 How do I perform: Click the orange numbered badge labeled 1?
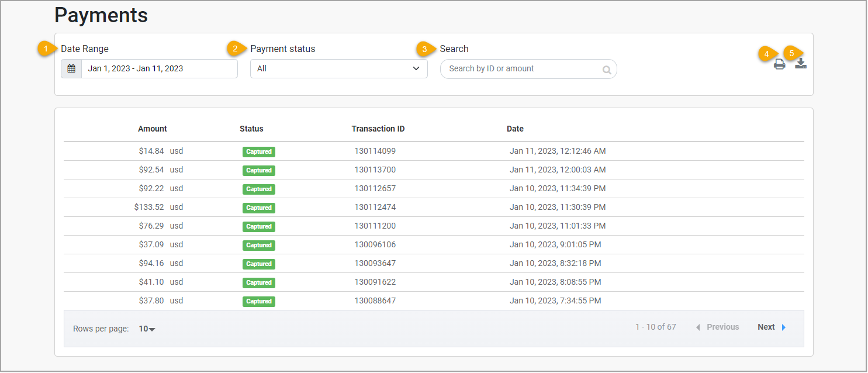click(46, 49)
